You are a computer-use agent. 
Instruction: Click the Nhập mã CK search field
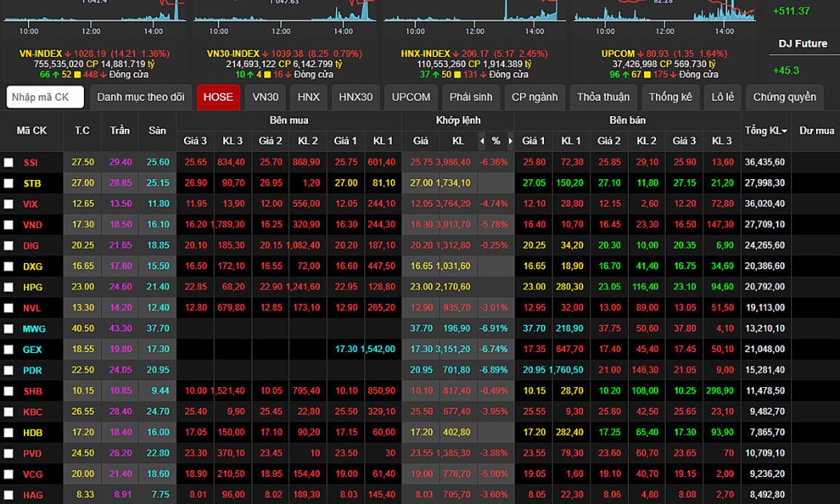pyautogui.click(x=46, y=97)
